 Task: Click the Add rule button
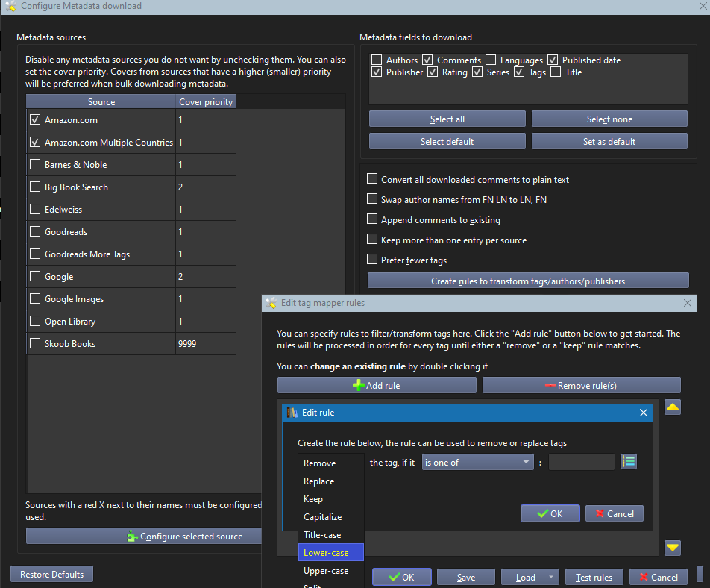[x=377, y=386]
